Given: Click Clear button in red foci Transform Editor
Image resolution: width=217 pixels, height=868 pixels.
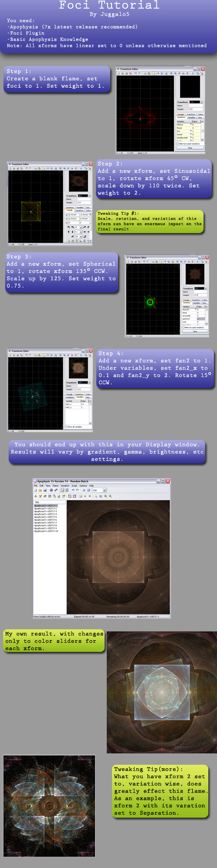Looking at the screenshot, I should [190, 148].
